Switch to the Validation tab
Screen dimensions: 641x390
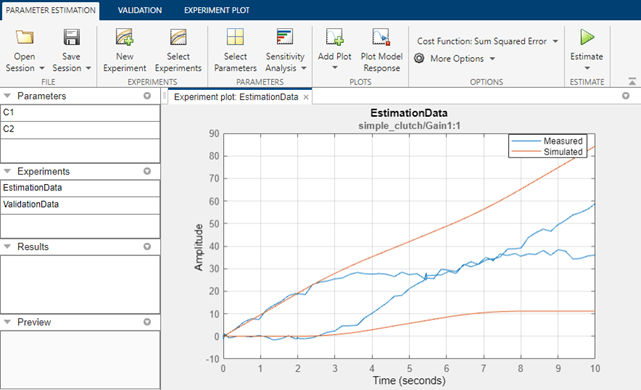pyautogui.click(x=140, y=10)
